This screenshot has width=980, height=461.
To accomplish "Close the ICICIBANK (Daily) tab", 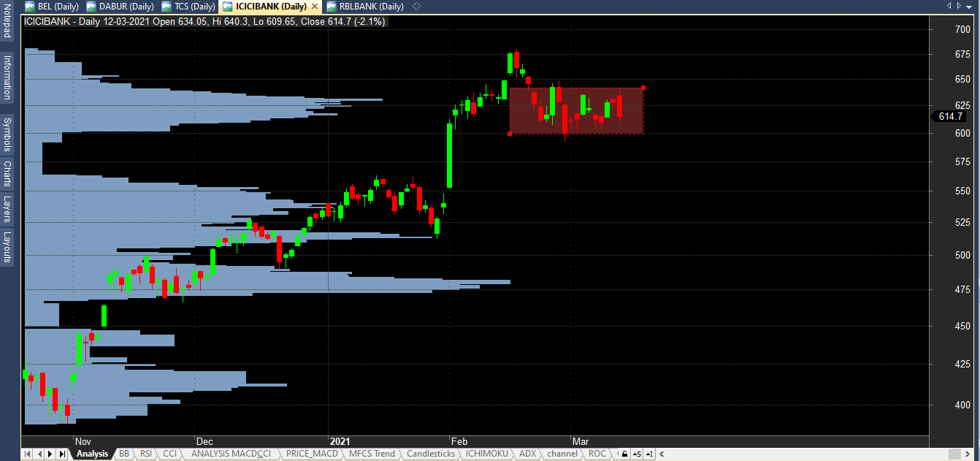I will pos(315,7).
